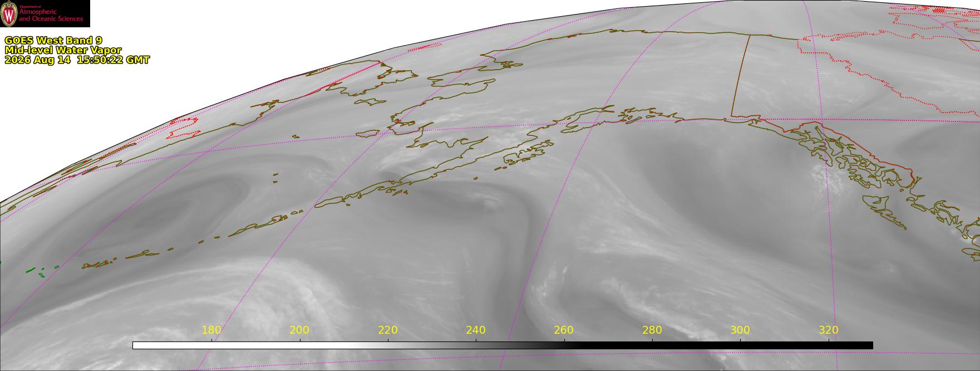Click the 220 colorbar tick label

[x=388, y=330]
